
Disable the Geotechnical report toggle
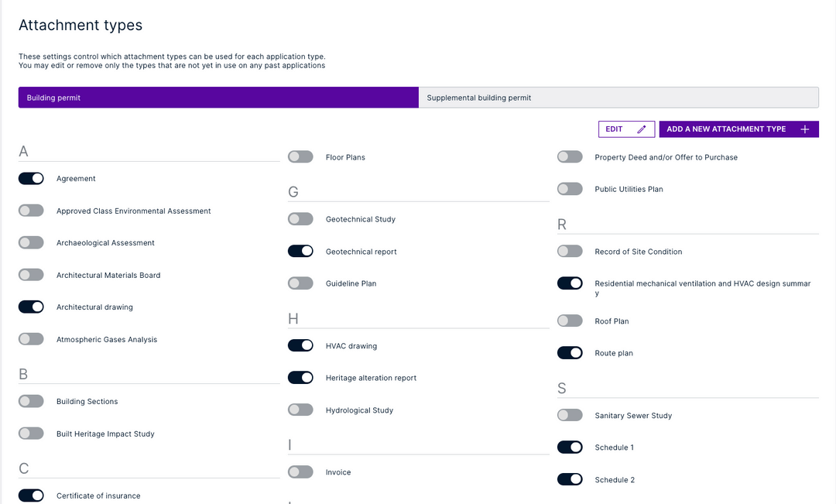(300, 251)
